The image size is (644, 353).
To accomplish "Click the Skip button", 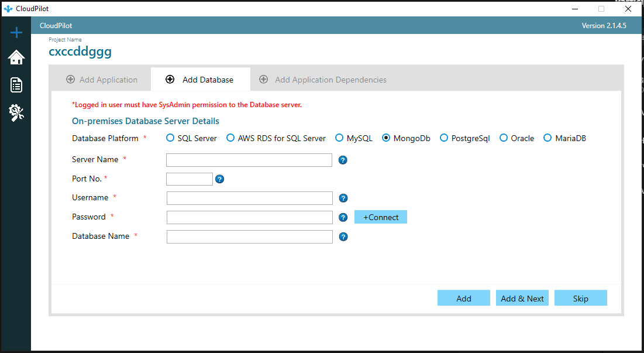I will tap(581, 299).
